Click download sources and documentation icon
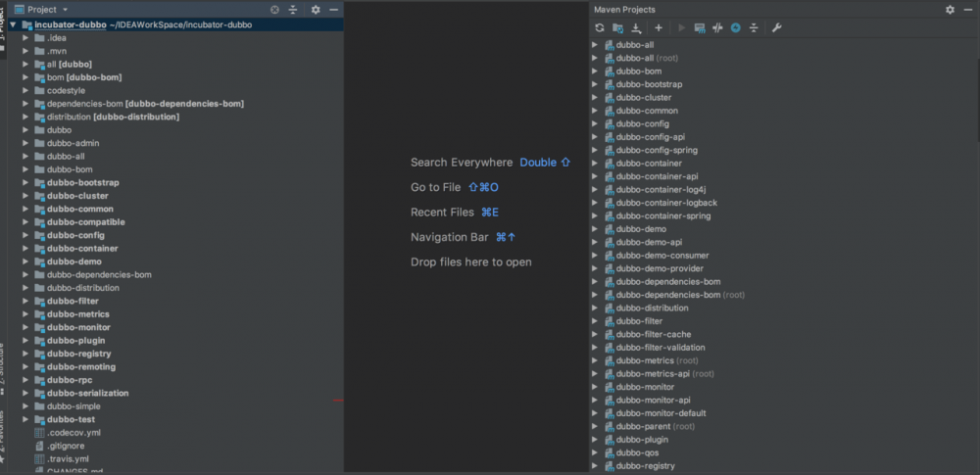The height and width of the screenshot is (475, 980). (636, 28)
